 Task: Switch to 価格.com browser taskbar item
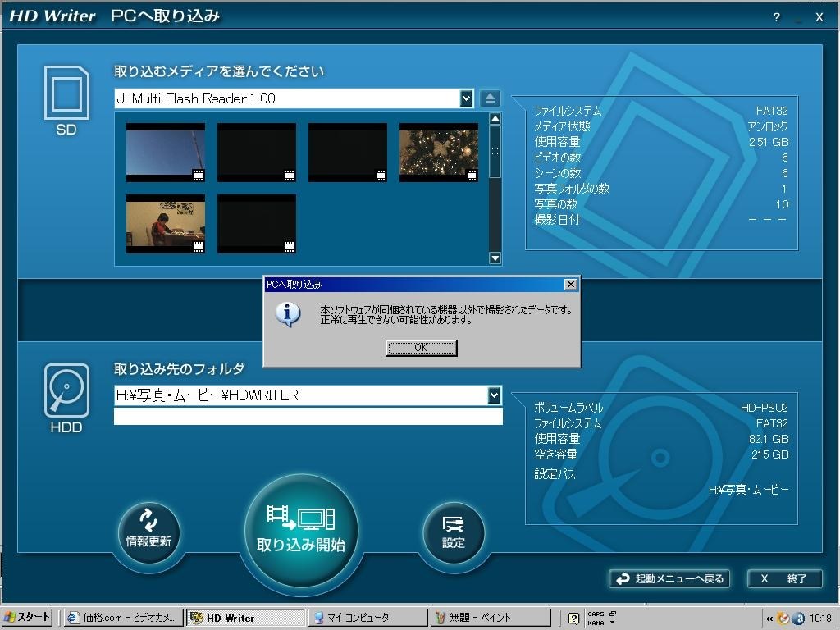pos(123,618)
